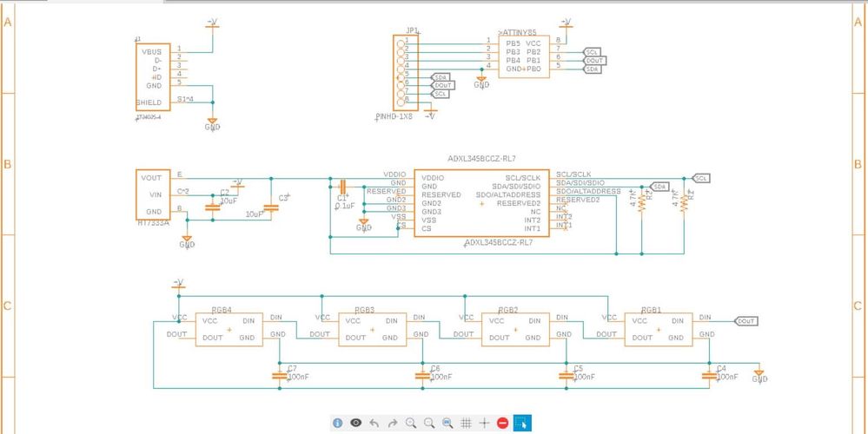Select the ATTINY85 microcontroller symbol

tap(524, 56)
